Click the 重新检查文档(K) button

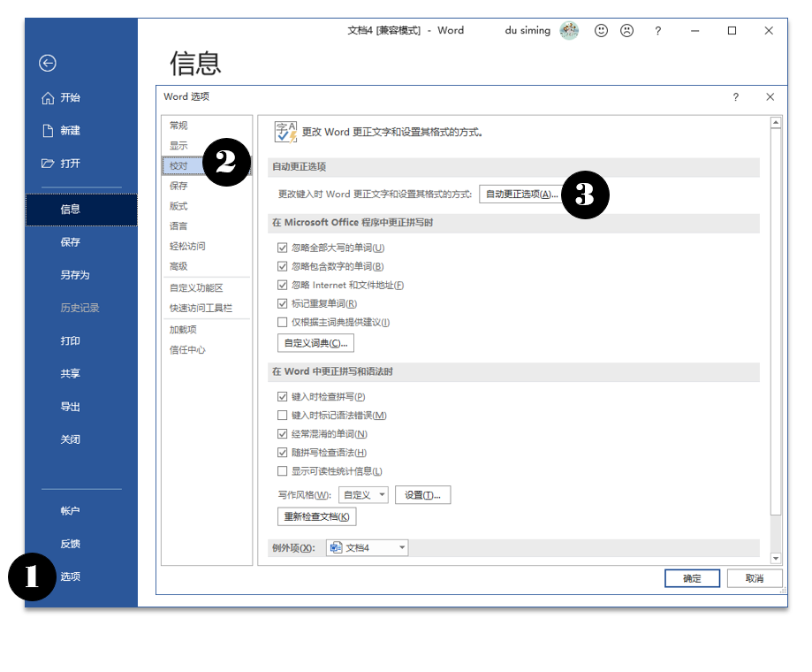point(317,516)
